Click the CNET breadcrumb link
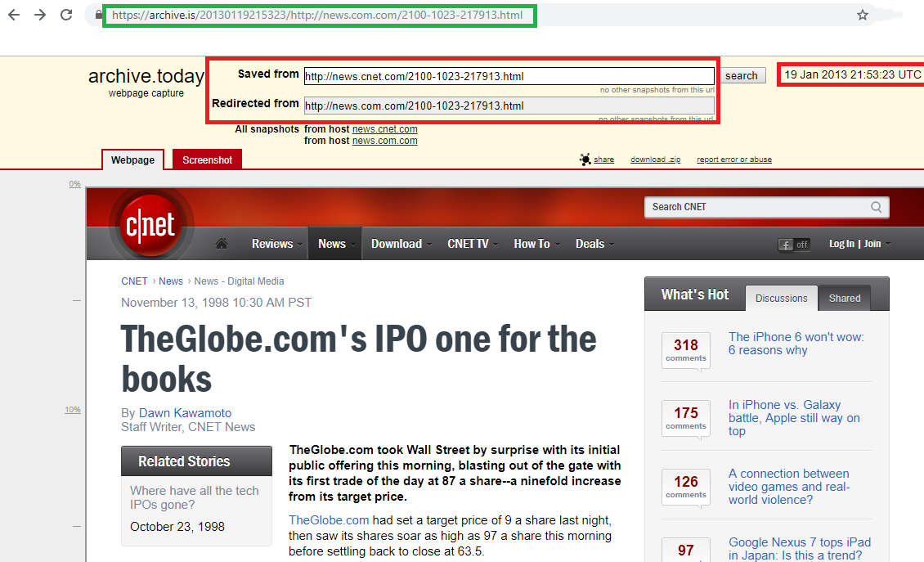Image resolution: width=924 pixels, height=562 pixels. coord(134,281)
